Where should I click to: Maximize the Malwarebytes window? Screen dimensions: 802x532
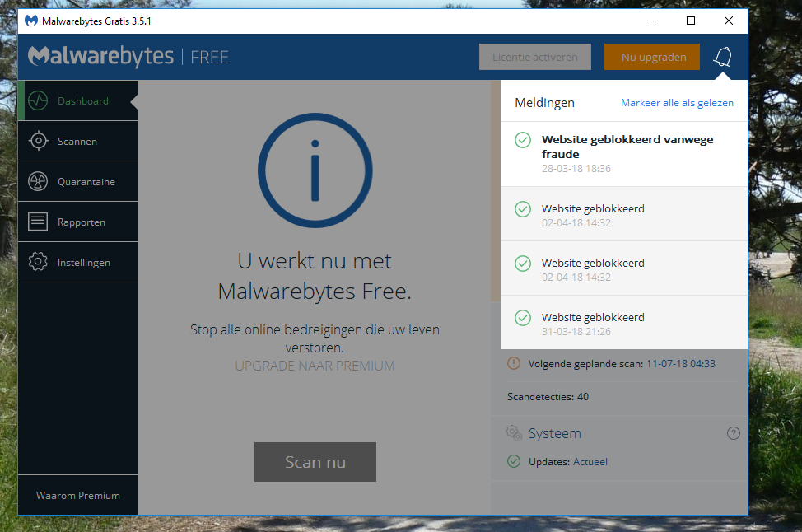tap(691, 21)
